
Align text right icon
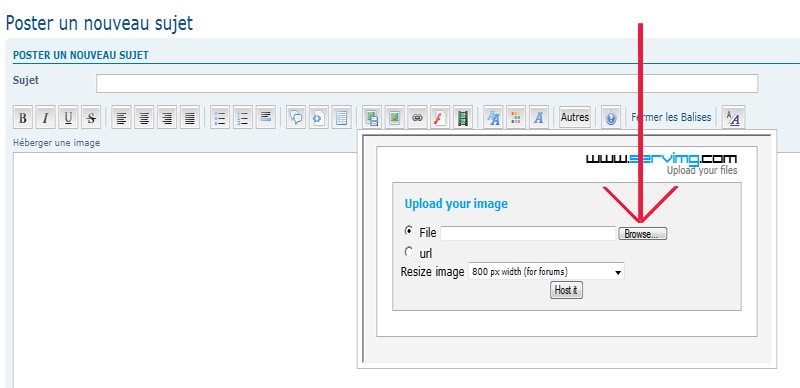coord(167,118)
